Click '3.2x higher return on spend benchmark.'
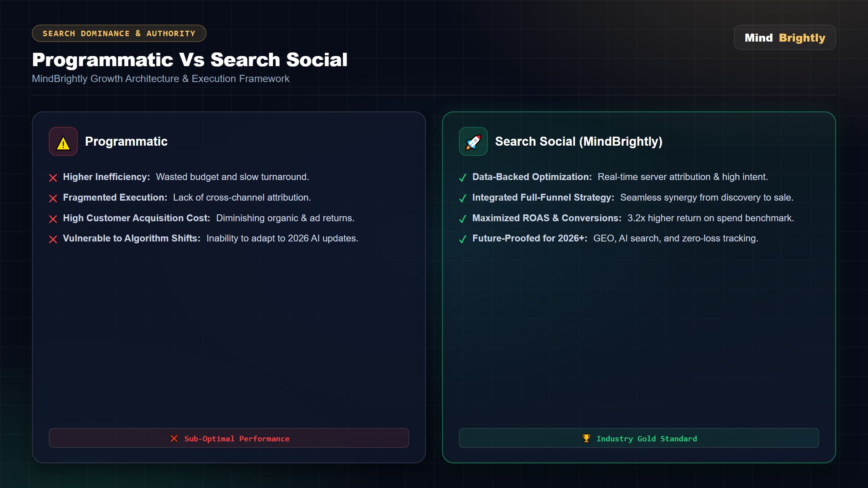Image resolution: width=868 pixels, height=488 pixels. coord(711,218)
